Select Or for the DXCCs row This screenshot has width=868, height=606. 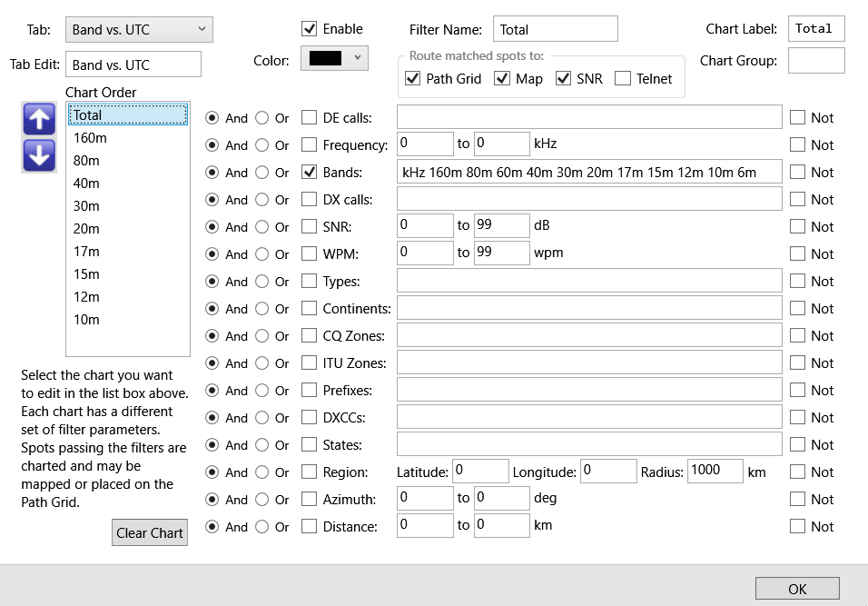261,418
